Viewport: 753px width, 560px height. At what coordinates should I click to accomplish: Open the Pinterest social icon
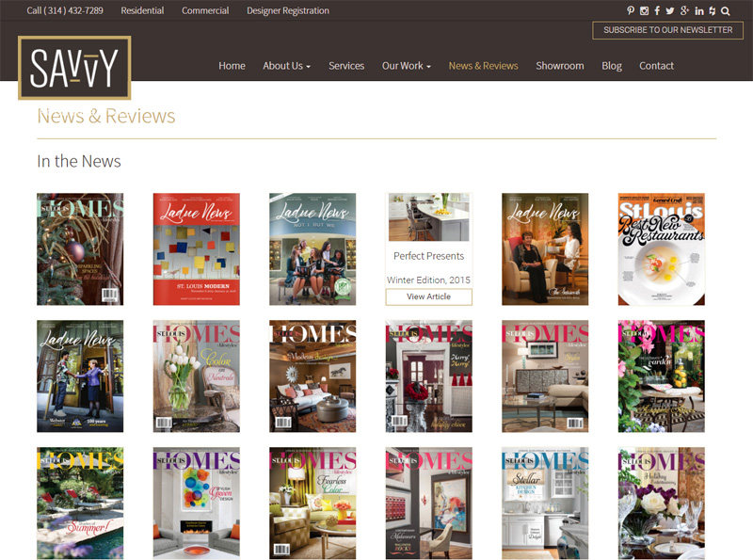click(630, 10)
